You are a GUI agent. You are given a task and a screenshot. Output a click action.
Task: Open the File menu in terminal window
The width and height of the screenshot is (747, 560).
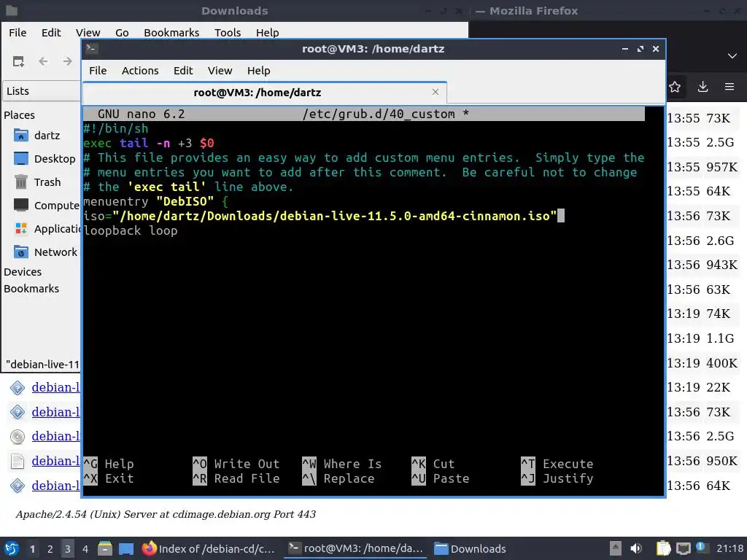tap(98, 71)
